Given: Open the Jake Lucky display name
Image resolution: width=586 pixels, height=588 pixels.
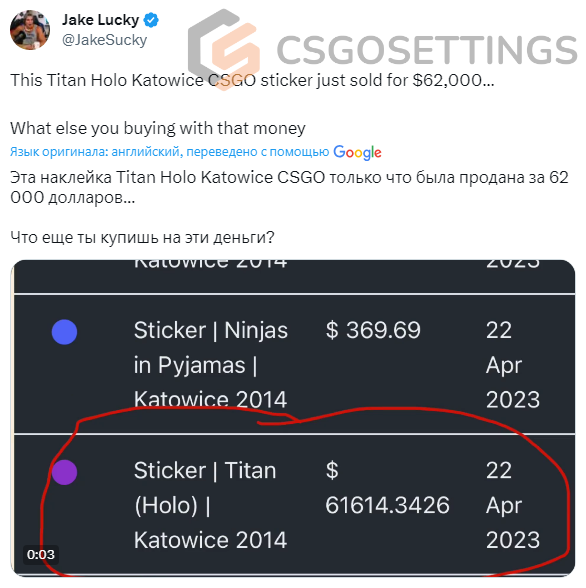Looking at the screenshot, I should pyautogui.click(x=100, y=20).
